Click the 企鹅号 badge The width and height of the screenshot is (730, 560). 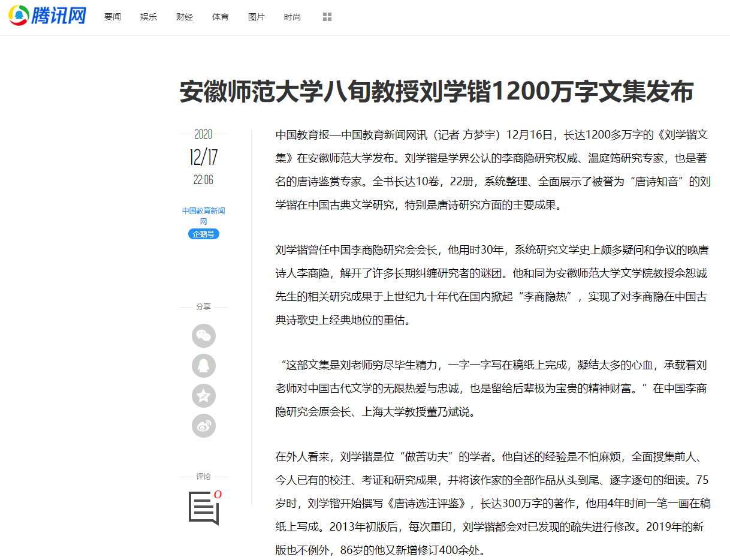tap(204, 234)
